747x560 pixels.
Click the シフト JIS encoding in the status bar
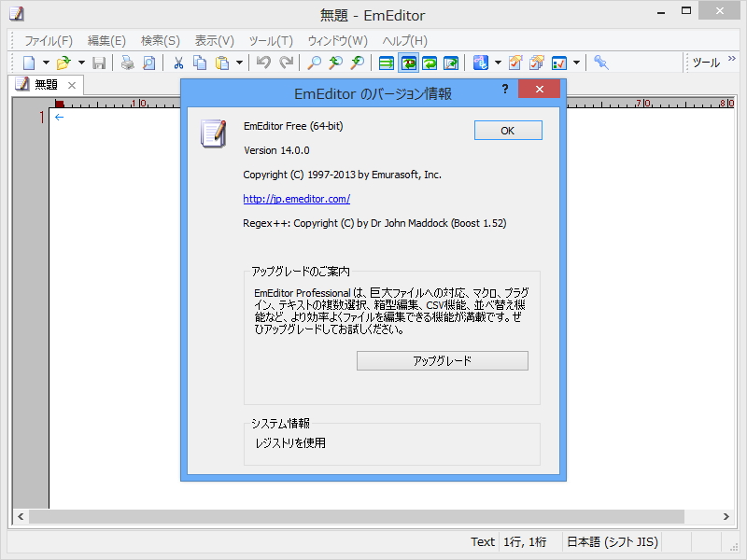[611, 541]
